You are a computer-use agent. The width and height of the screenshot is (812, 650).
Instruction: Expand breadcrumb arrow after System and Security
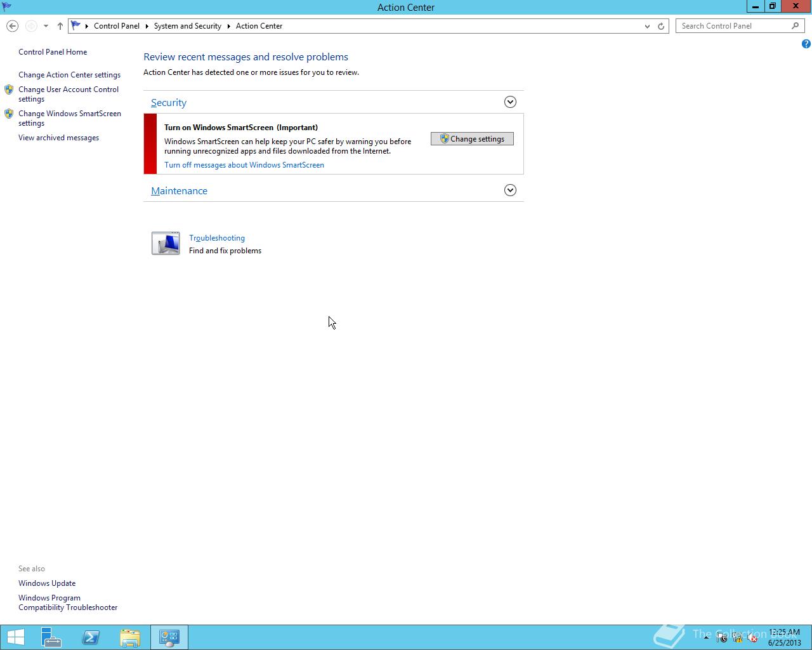(228, 26)
